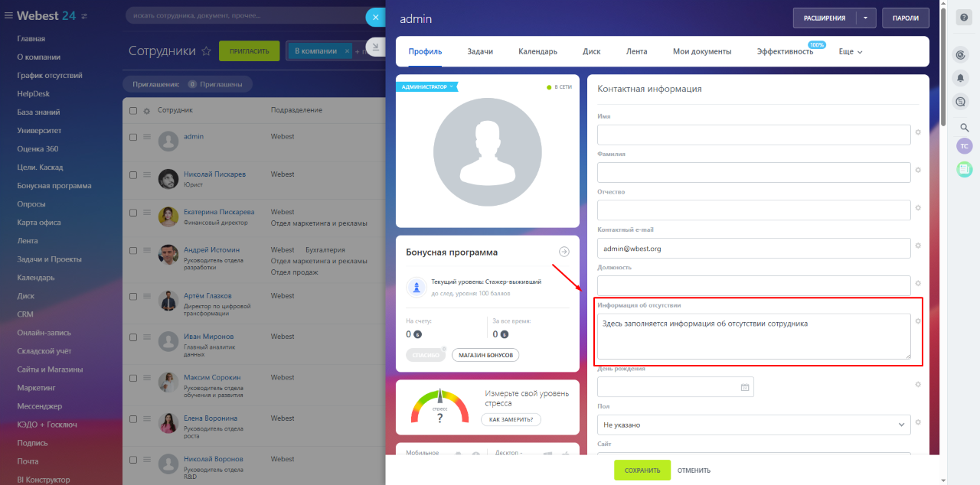Image resolution: width=980 pixels, height=485 pixels.
Task: Click the help question mark icon
Action: (963, 17)
